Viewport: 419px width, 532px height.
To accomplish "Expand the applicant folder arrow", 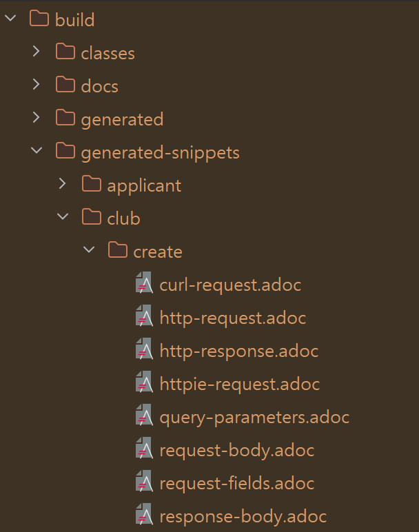I will tap(63, 183).
